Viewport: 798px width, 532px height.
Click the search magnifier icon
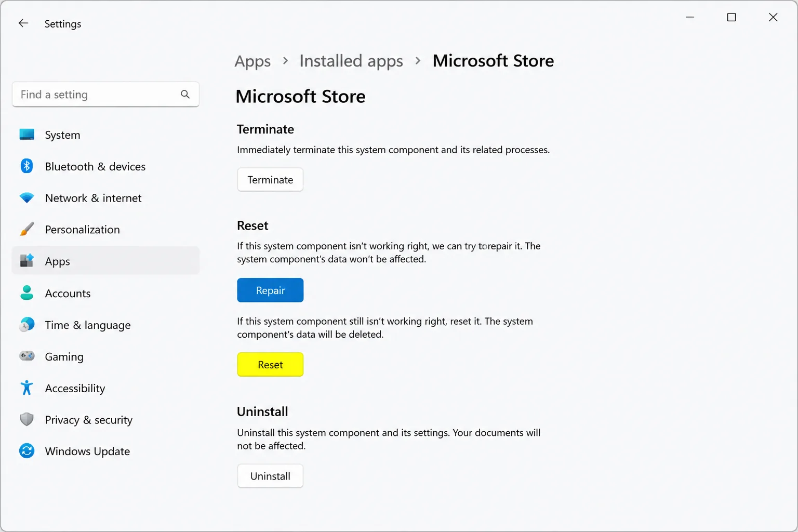click(185, 94)
